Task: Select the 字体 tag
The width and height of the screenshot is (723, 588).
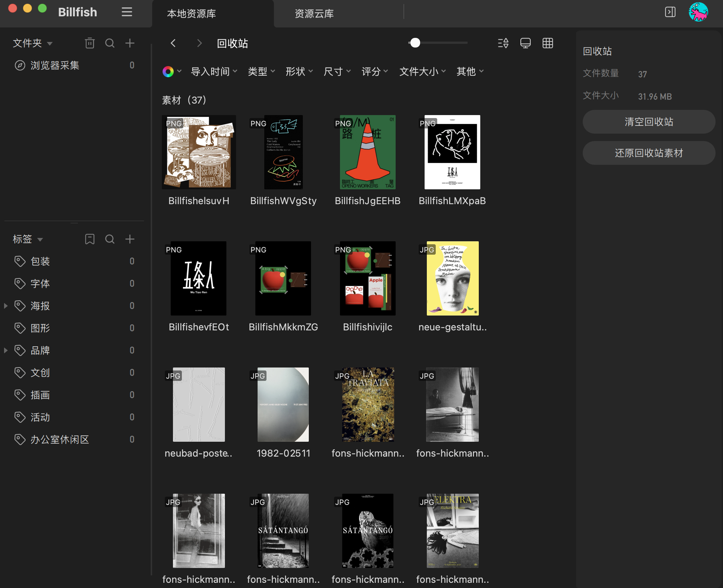Action: (x=74, y=284)
